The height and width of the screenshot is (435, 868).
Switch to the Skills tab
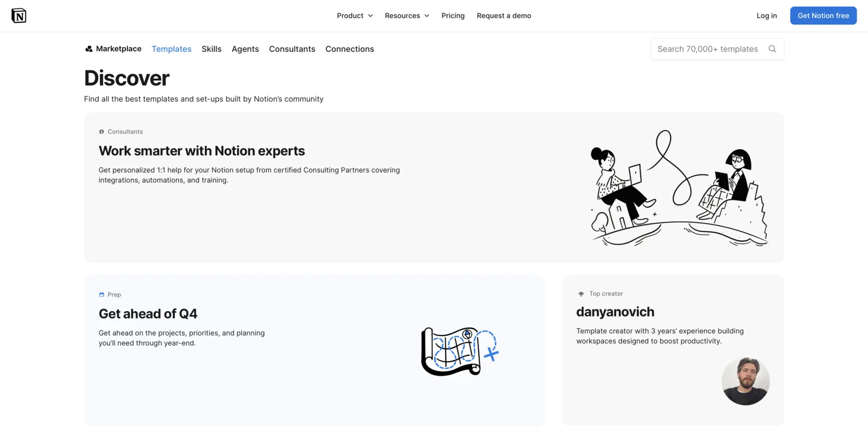(212, 49)
